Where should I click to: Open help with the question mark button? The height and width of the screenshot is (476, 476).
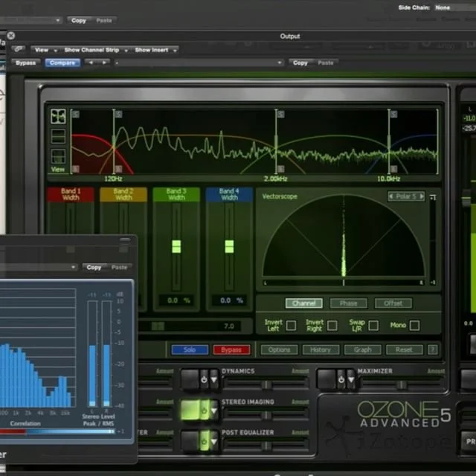point(433,350)
